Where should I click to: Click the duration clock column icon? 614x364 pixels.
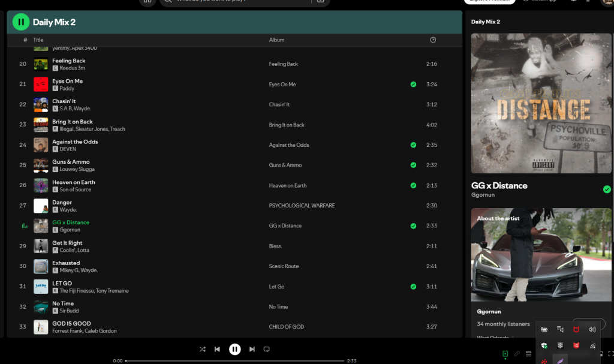point(433,40)
